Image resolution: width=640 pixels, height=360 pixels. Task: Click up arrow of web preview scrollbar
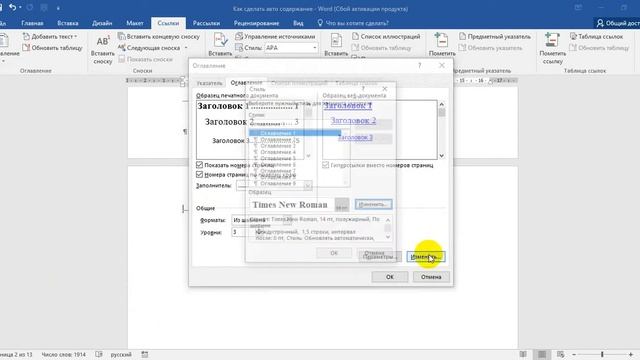[441, 104]
